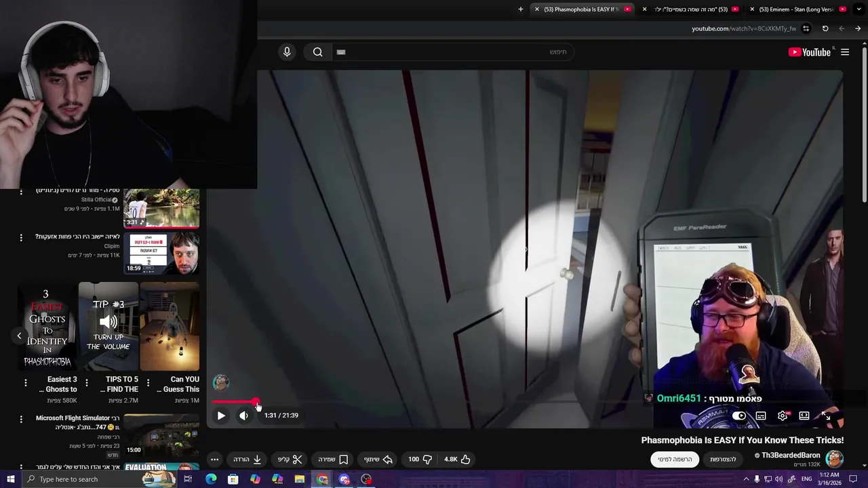
Task: Share the video via arrow button
Action: [x=378, y=459]
